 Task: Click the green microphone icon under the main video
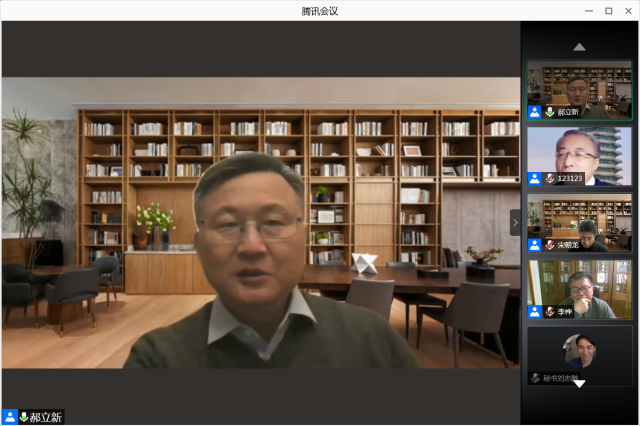pos(23,416)
